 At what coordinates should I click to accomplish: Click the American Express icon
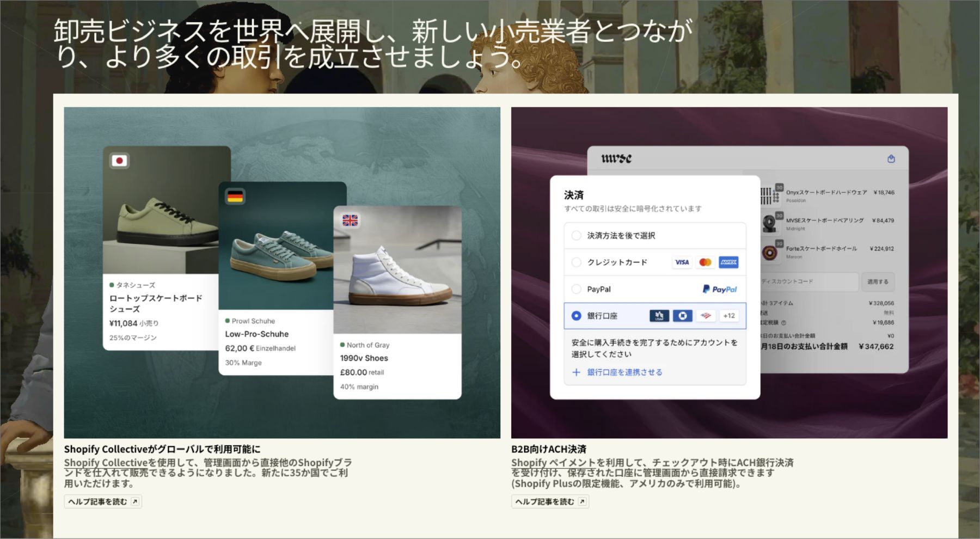pos(728,262)
